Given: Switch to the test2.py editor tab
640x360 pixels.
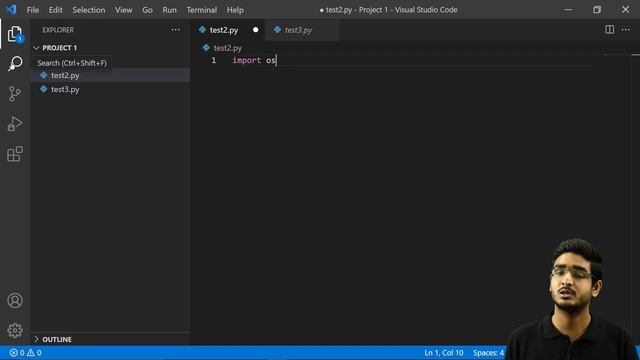Looking at the screenshot, I should point(228,30).
